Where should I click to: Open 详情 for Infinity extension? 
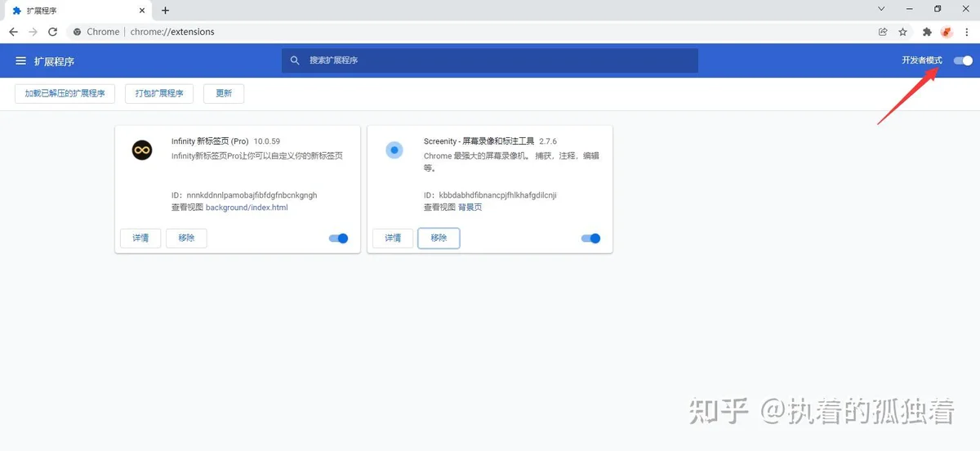(x=140, y=238)
